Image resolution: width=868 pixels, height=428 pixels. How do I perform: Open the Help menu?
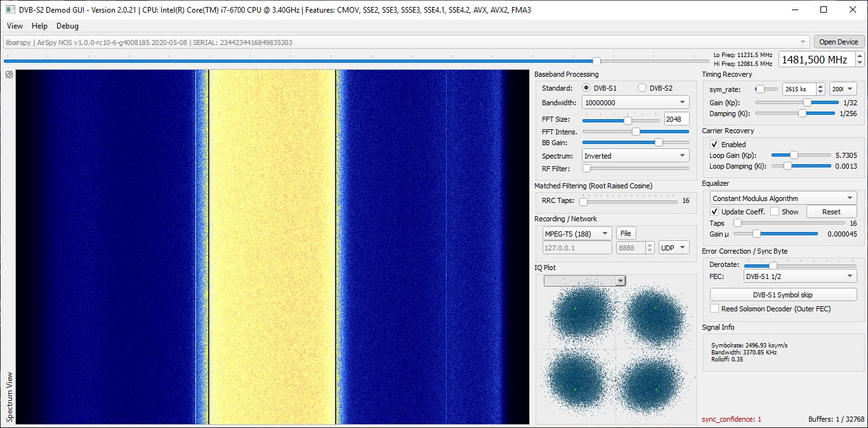tap(39, 26)
